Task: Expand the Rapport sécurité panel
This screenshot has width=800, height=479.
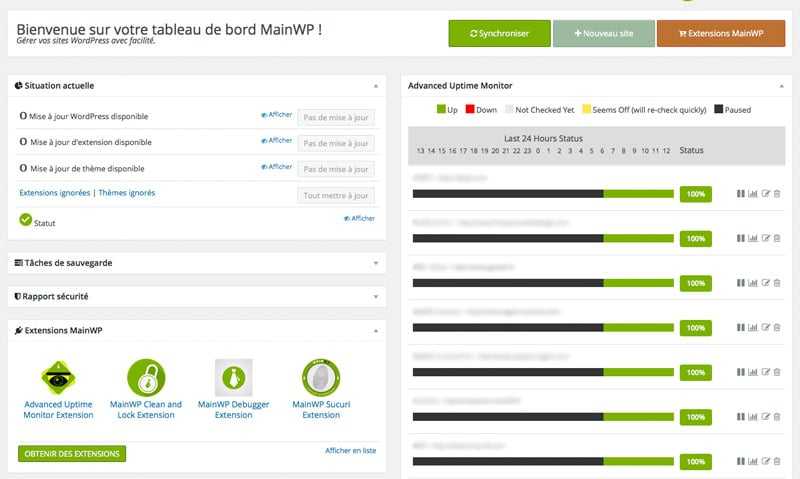Action: [376, 297]
